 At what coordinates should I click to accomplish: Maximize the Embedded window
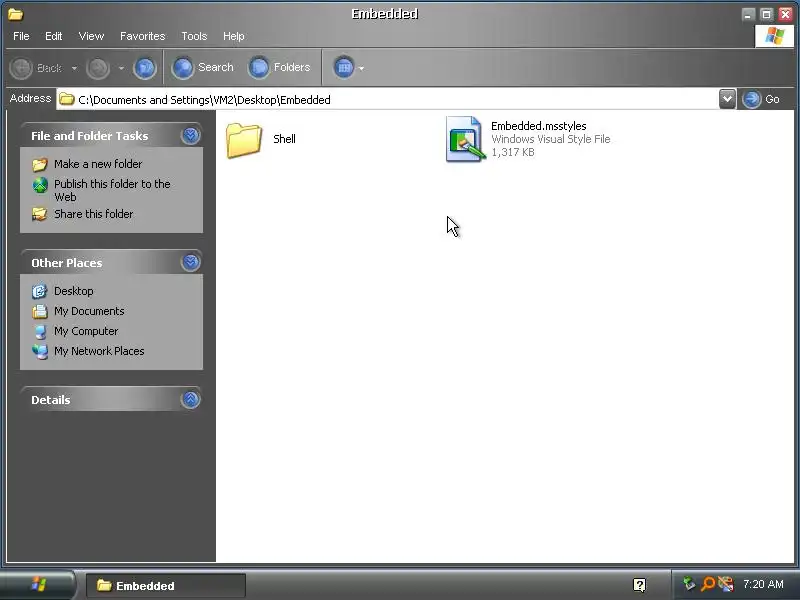(x=766, y=14)
